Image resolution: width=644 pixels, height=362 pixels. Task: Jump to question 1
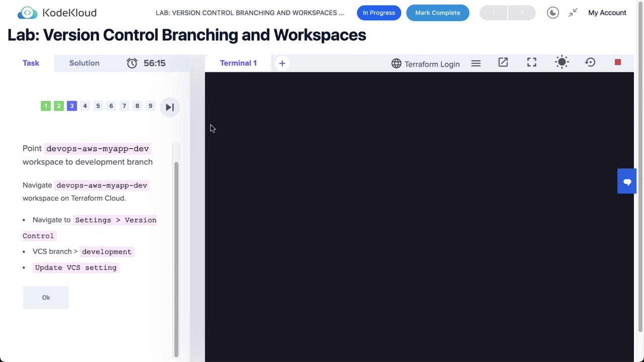pyautogui.click(x=46, y=106)
